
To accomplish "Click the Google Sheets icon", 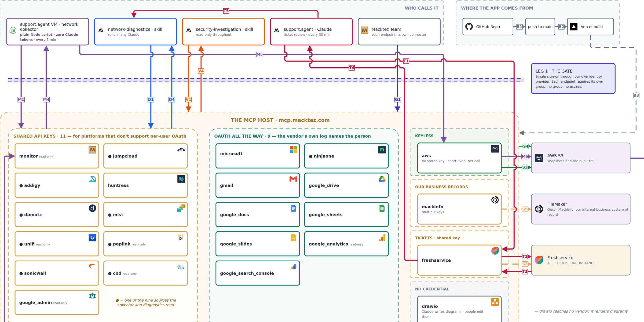I will click(x=382, y=208).
